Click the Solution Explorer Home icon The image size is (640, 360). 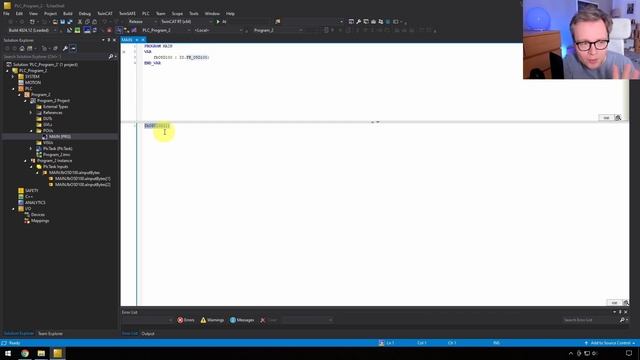[x=22, y=48]
